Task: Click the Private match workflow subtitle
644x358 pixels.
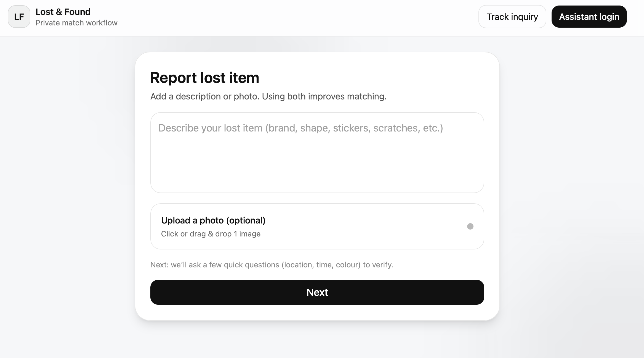Action: pyautogui.click(x=76, y=23)
